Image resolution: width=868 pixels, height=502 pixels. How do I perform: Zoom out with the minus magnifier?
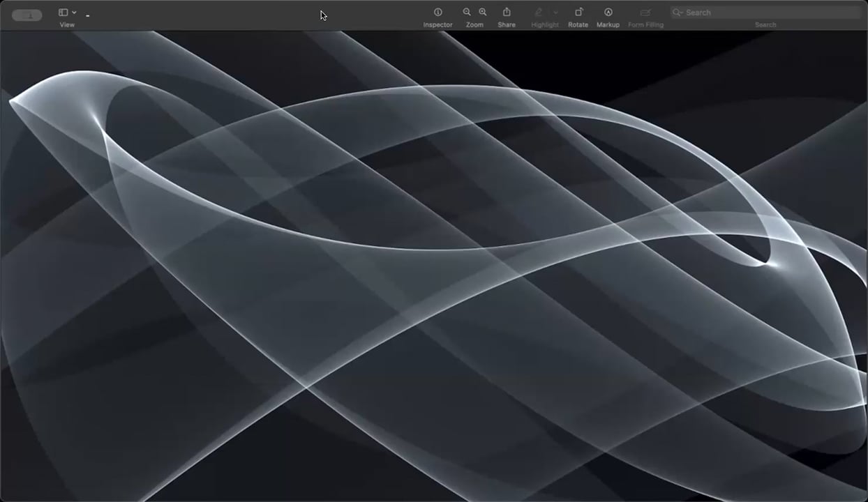(x=467, y=13)
